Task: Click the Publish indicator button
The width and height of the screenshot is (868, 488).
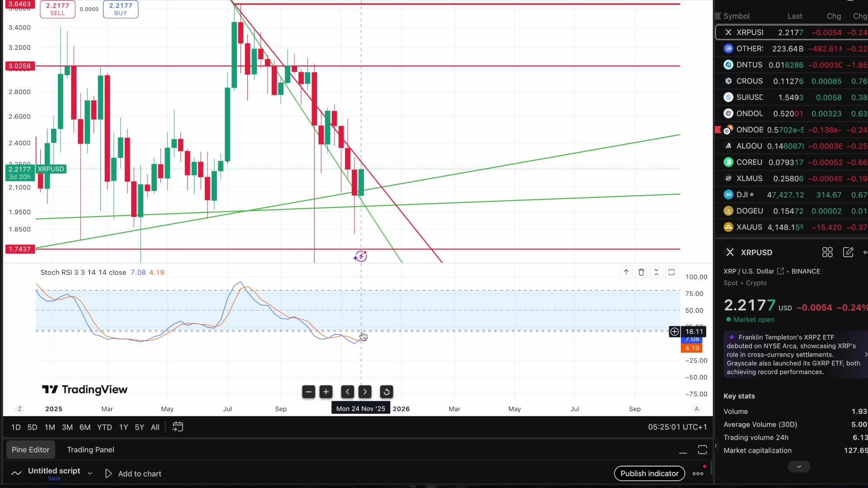Action: click(x=649, y=474)
